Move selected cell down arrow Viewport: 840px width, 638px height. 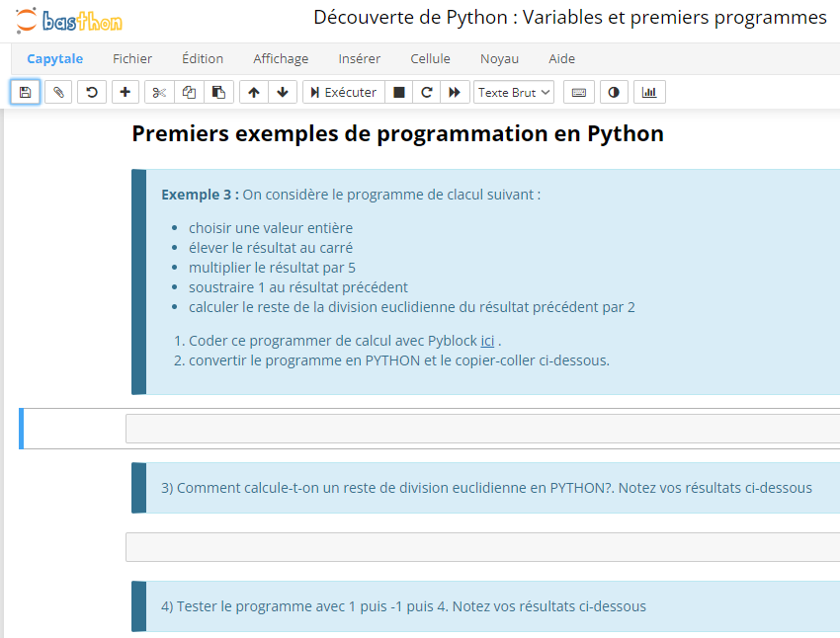(283, 92)
